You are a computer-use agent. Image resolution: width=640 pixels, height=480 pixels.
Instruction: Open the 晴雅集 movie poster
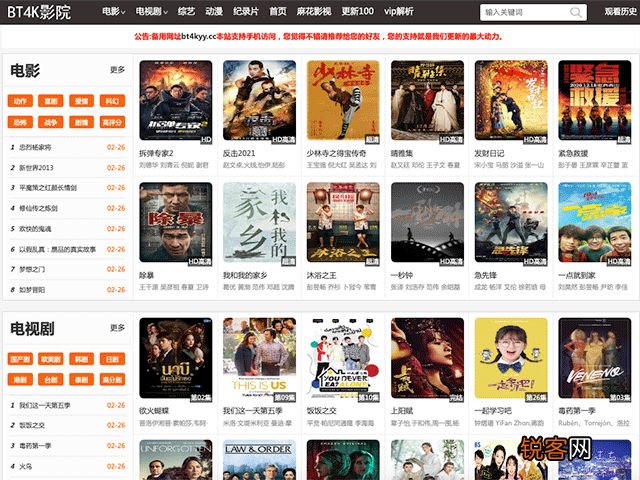click(427, 102)
